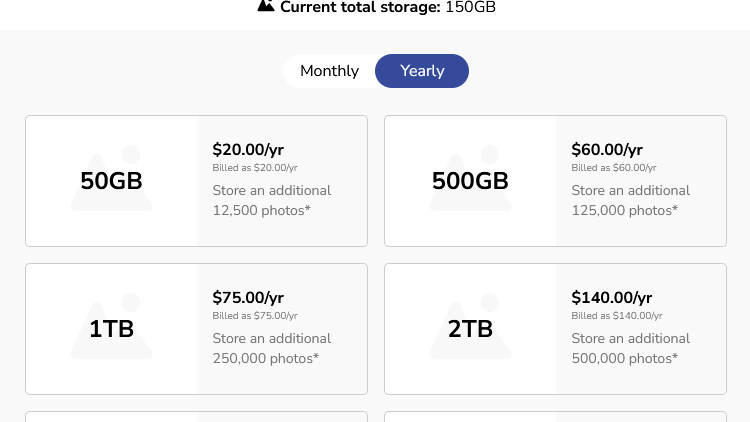Click the 50GB storage label

111,181
